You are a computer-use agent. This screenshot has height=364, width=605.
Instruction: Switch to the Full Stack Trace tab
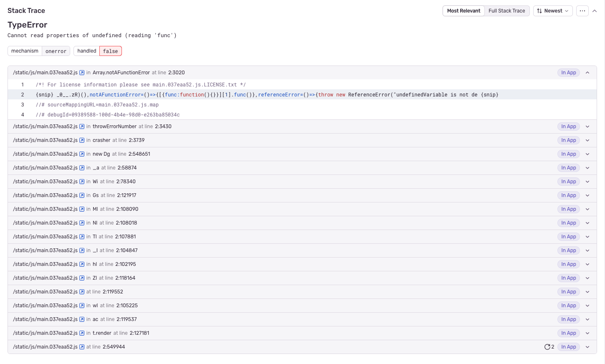pyautogui.click(x=506, y=11)
